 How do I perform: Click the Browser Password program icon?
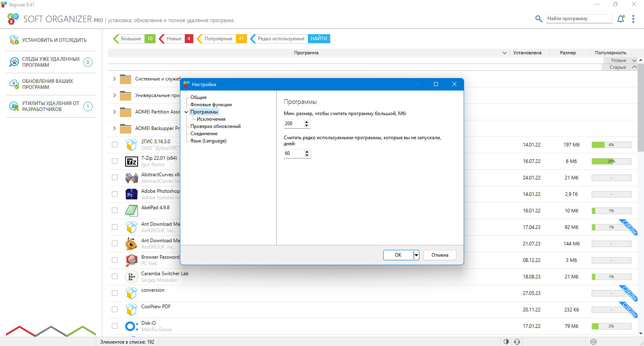coord(132,260)
